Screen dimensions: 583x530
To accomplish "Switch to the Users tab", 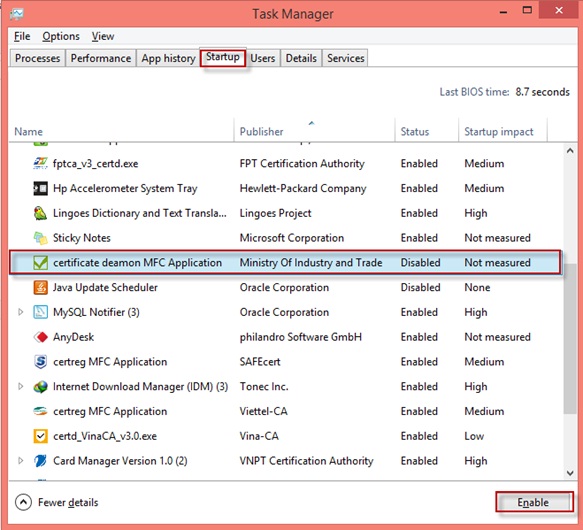I will [x=262, y=58].
